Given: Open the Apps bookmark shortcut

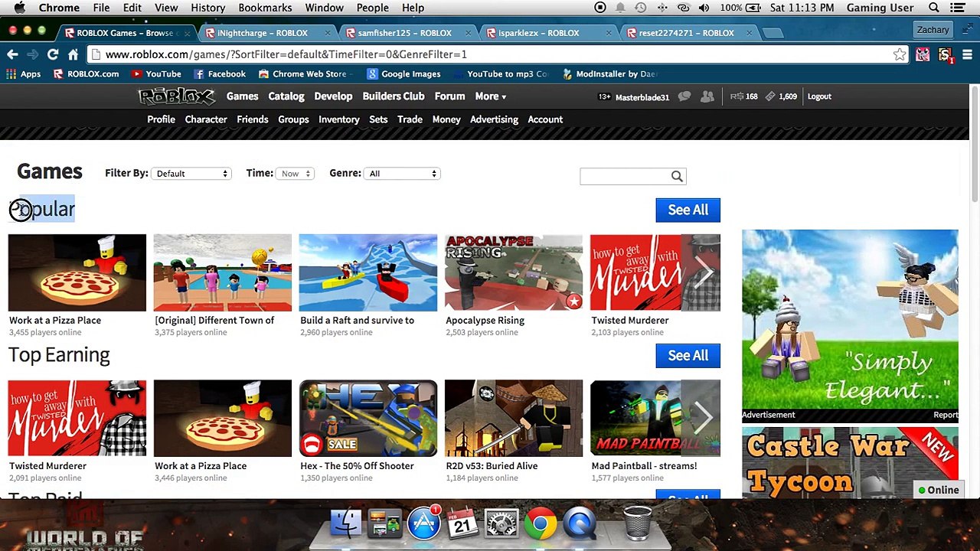Looking at the screenshot, I should [x=24, y=74].
